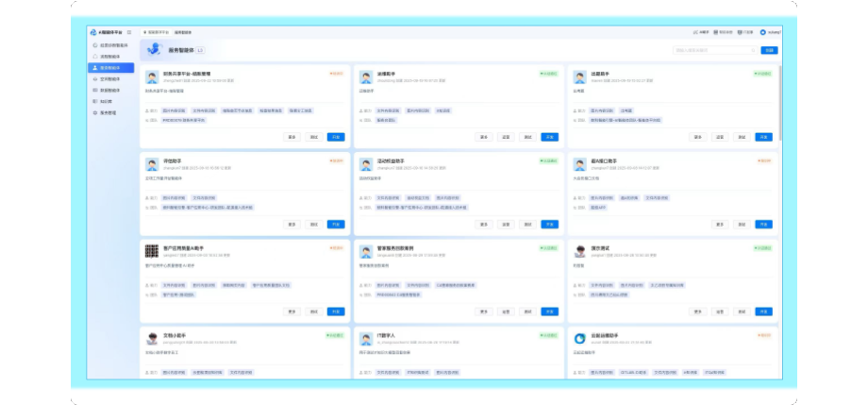Open 知识库 in the left sidebar
Image resolution: width=868 pixels, height=405 pixels.
[x=106, y=101]
